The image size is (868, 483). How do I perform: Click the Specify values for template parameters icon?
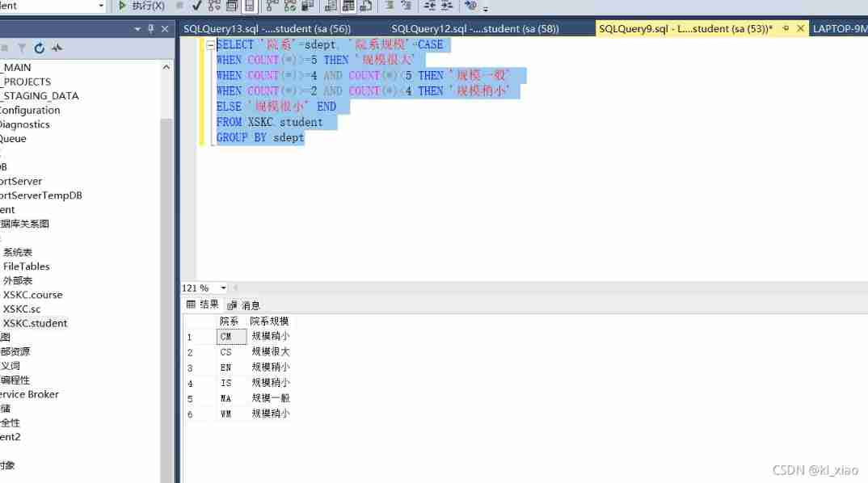[x=470, y=6]
